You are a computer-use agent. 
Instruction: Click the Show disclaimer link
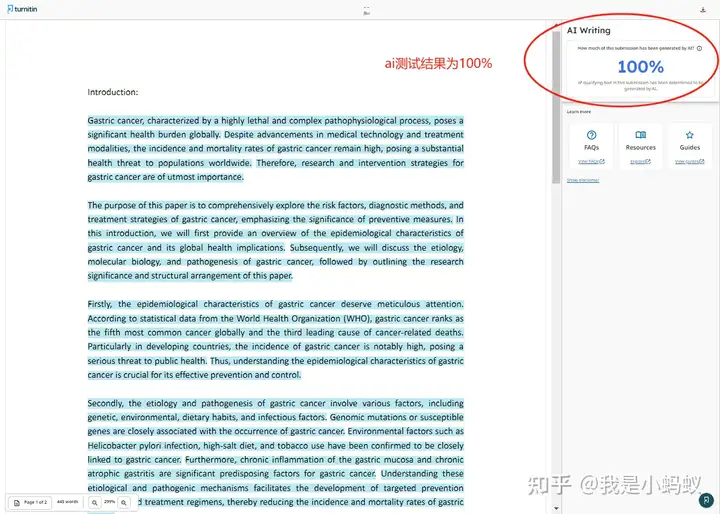(x=583, y=180)
